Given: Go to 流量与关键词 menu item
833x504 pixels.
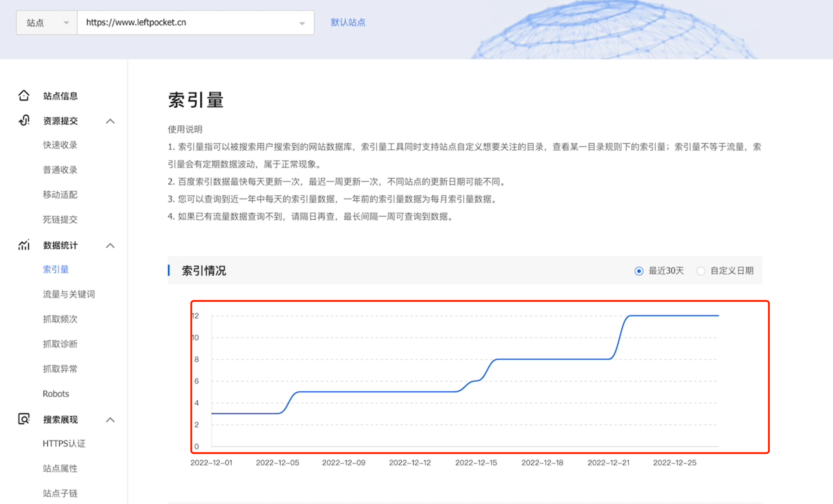Looking at the screenshot, I should click(x=69, y=294).
